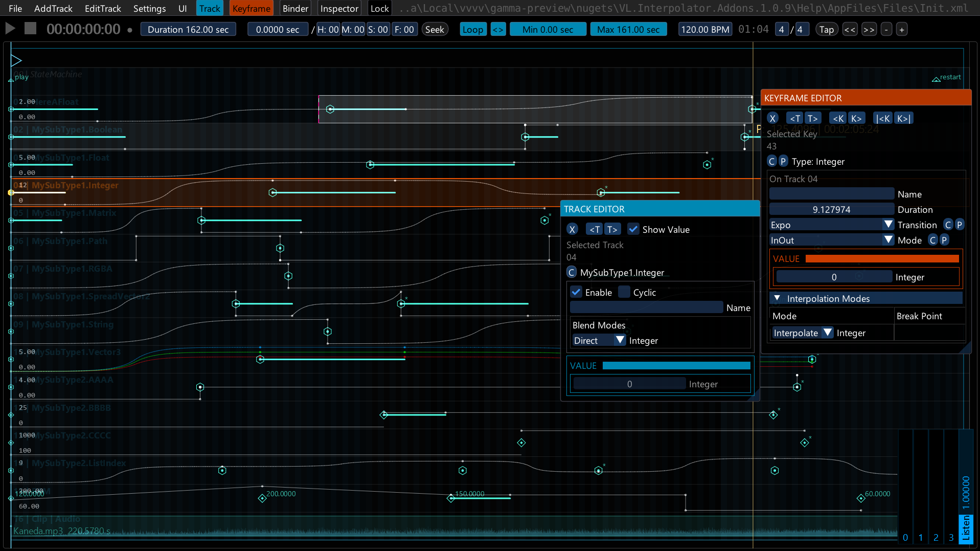This screenshot has height=551, width=980.
Task: Click the Listen button
Action: click(966, 528)
